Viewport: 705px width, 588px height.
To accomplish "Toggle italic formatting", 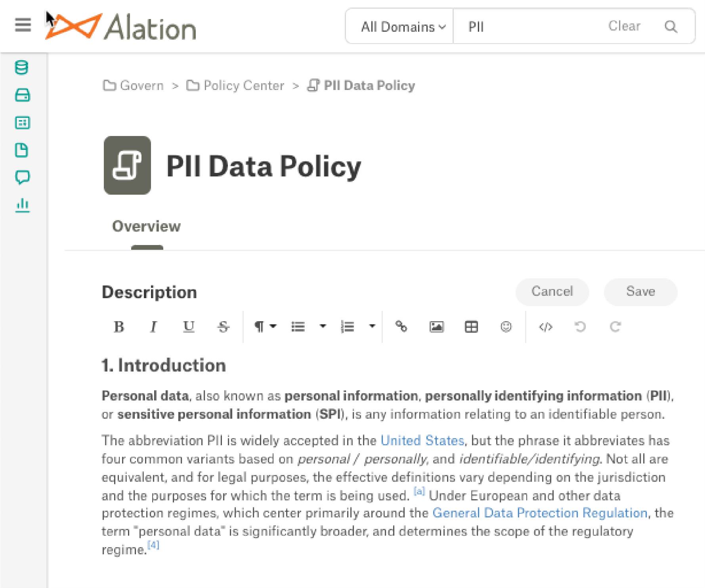I will [x=153, y=327].
